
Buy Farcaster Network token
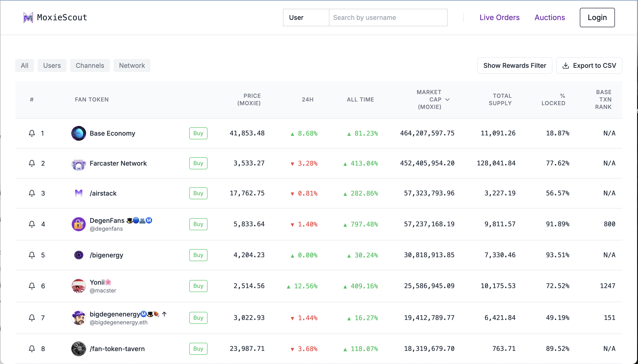pos(198,163)
